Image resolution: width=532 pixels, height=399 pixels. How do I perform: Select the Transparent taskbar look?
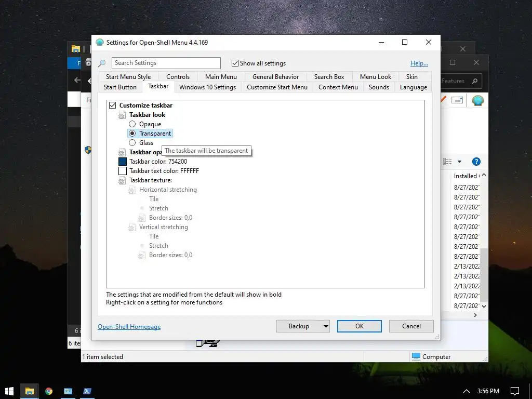pos(132,134)
